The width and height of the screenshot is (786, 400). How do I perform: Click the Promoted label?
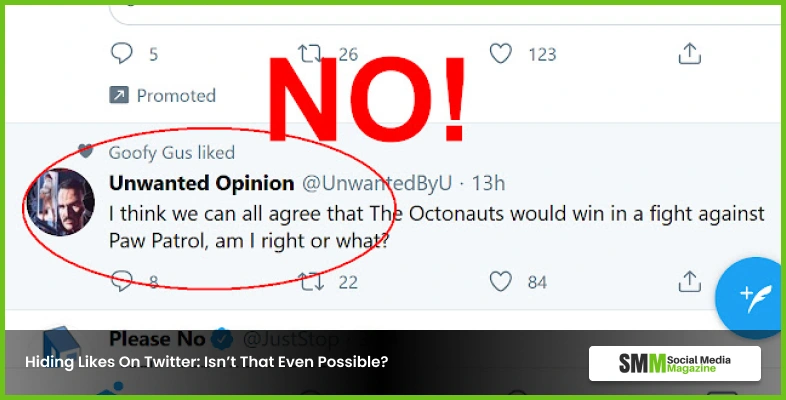tap(175, 96)
